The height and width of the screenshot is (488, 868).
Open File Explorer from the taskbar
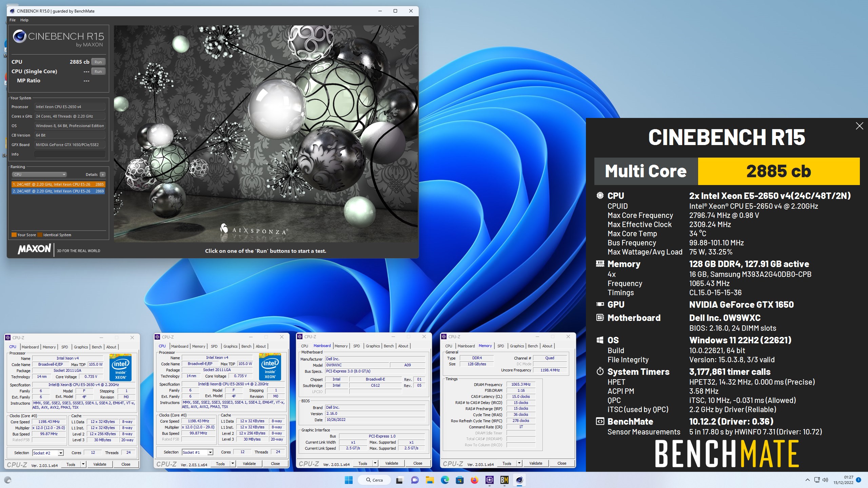click(x=430, y=480)
